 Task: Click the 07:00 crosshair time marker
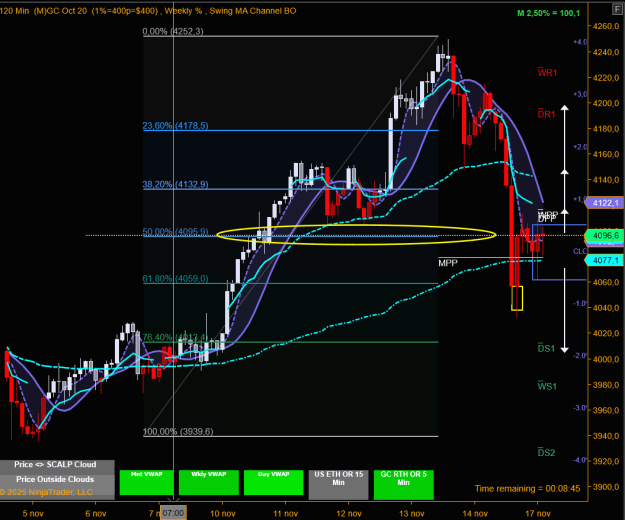pyautogui.click(x=173, y=513)
